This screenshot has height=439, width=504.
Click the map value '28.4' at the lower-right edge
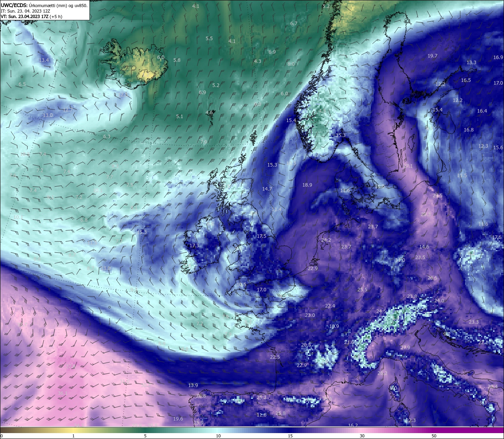pos(493,387)
